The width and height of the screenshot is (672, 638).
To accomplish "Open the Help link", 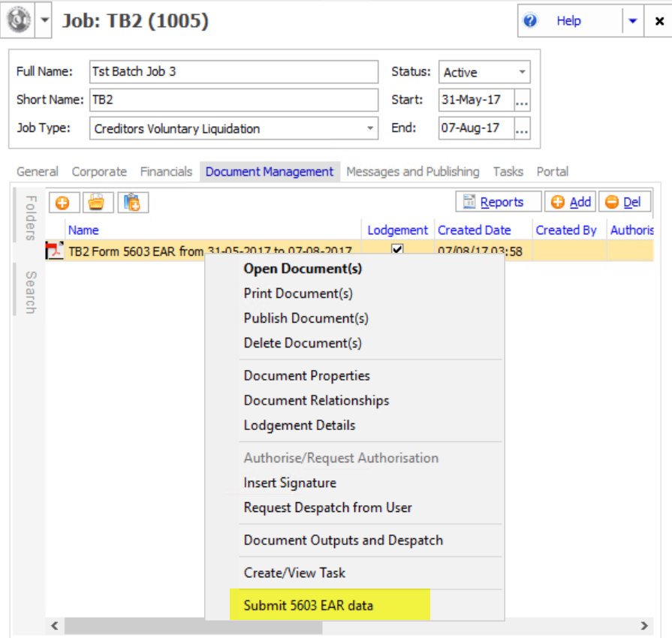I will (568, 20).
